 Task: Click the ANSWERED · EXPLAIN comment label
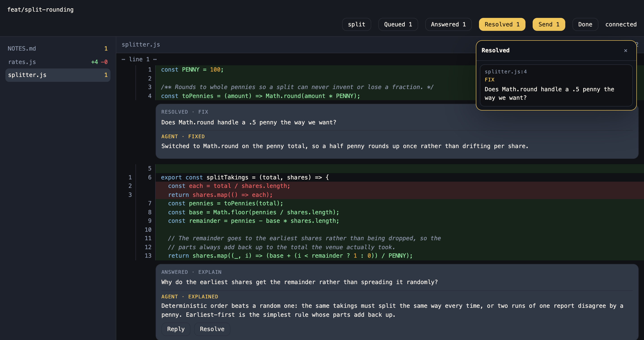tap(191, 272)
